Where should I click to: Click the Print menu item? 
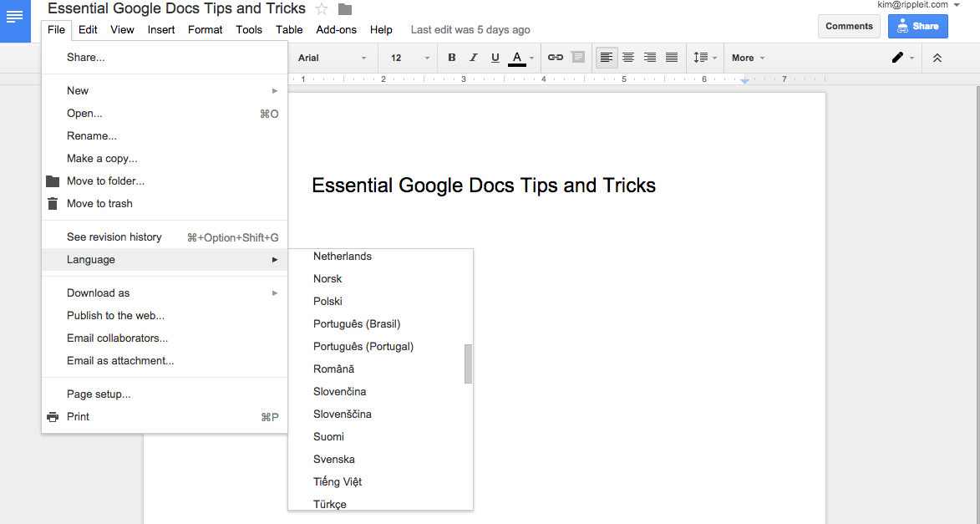click(x=165, y=416)
